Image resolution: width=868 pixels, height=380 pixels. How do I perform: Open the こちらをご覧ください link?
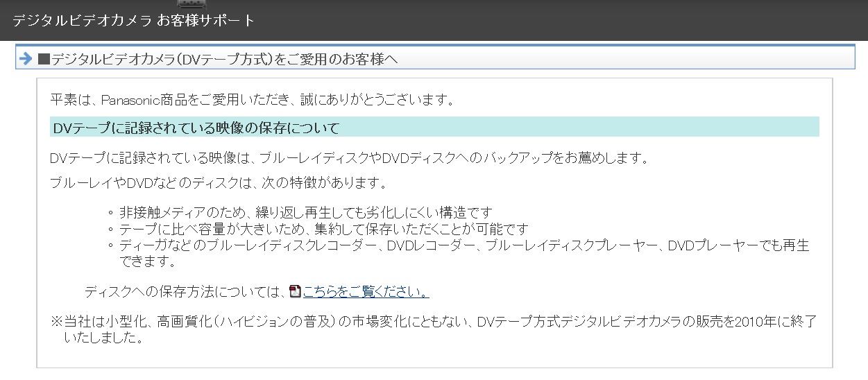click(366, 291)
